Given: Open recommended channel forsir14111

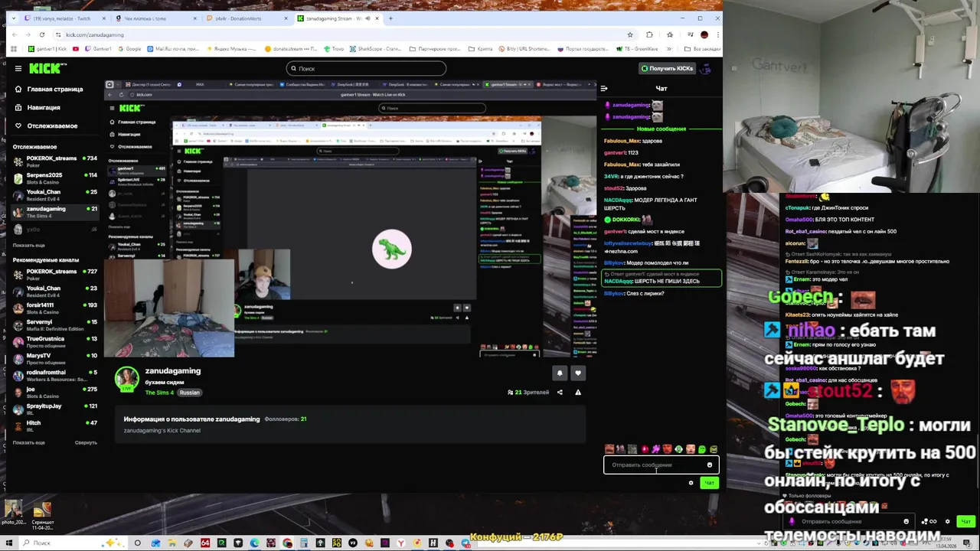Looking at the screenshot, I should tap(55, 308).
